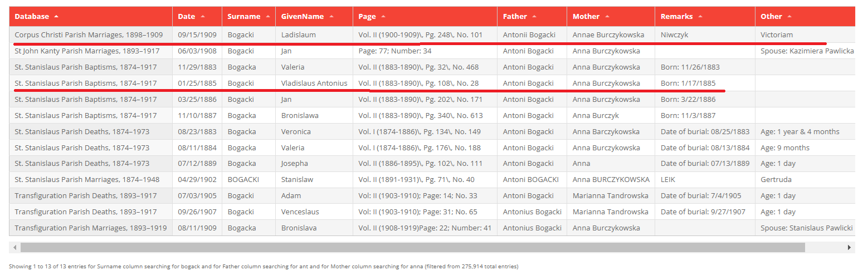Click the sort arrow beside Father header
Viewport: 868px width, 280px height.
(534, 17)
